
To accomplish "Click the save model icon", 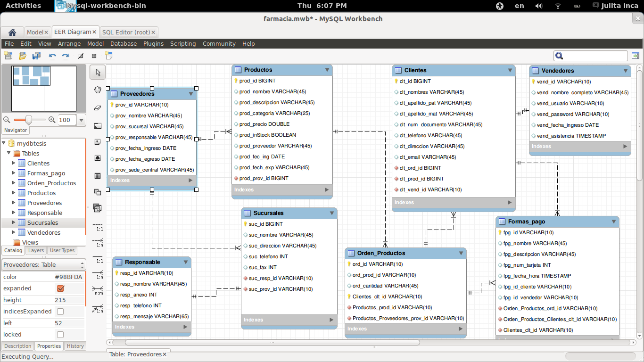I will pos(36,56).
